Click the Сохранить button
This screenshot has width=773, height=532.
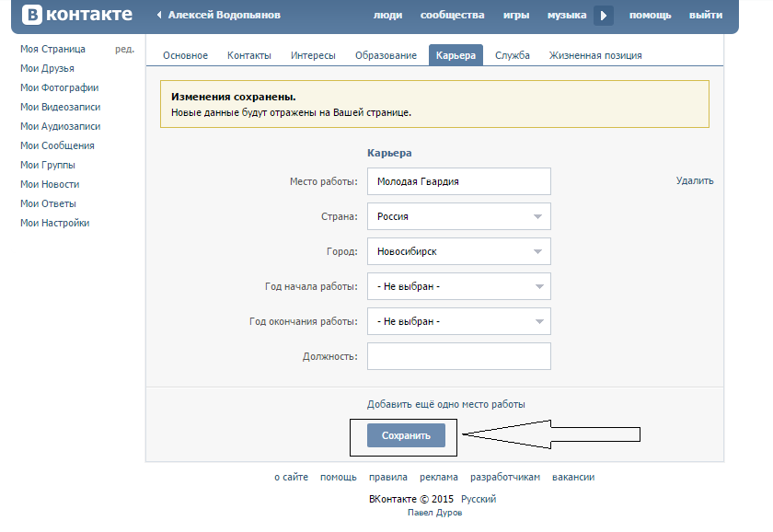tap(406, 435)
